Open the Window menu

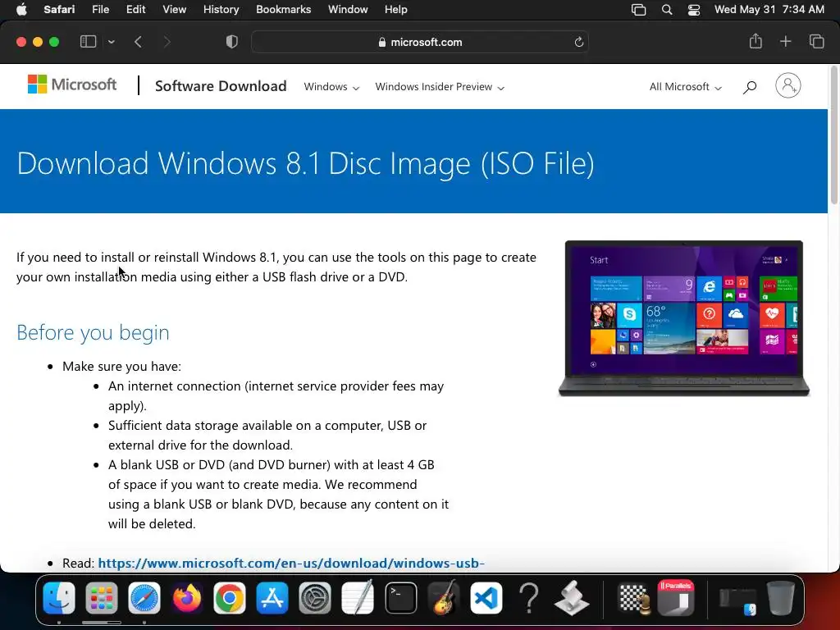(348, 10)
